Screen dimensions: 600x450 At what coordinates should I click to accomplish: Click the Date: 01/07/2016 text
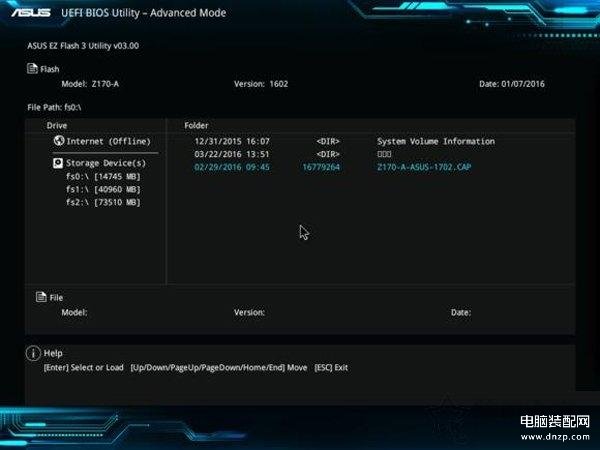(x=512, y=84)
